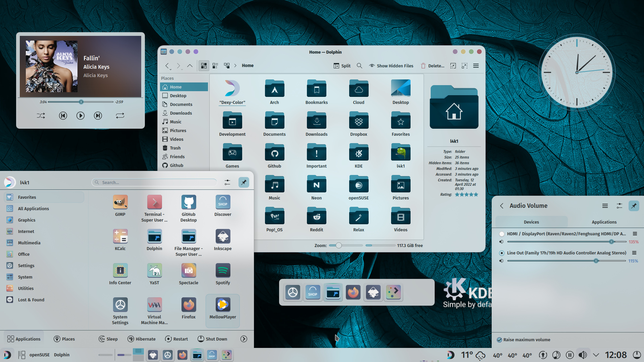Expand more session options arrow
The height and width of the screenshot is (362, 644).
click(x=244, y=339)
